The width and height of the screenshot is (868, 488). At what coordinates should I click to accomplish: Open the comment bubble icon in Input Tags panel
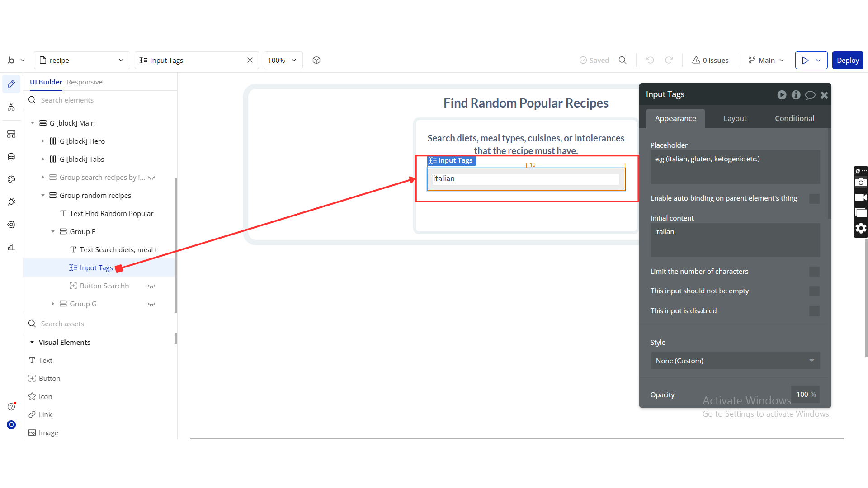(810, 95)
